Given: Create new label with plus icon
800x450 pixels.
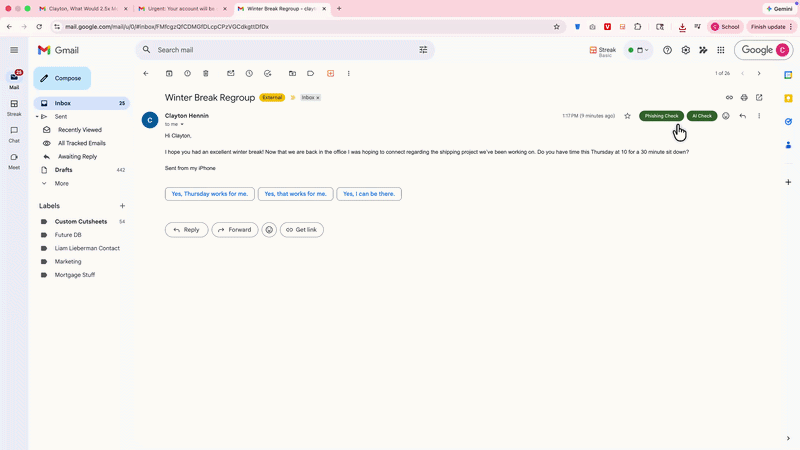Looking at the screenshot, I should pyautogui.click(x=122, y=206).
